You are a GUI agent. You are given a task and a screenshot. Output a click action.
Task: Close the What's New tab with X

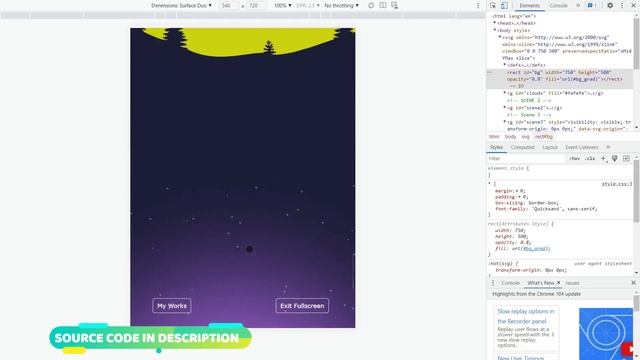pyautogui.click(x=559, y=283)
